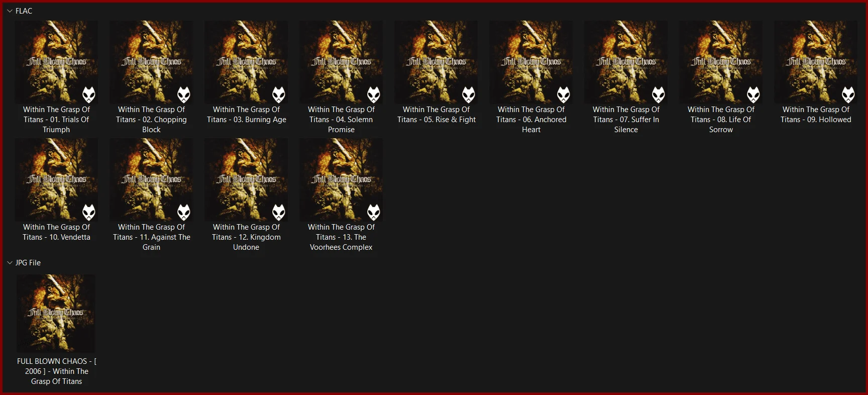Viewport: 868px width, 395px height.
Task: Select album art of 03. Burning Age
Action: click(246, 62)
